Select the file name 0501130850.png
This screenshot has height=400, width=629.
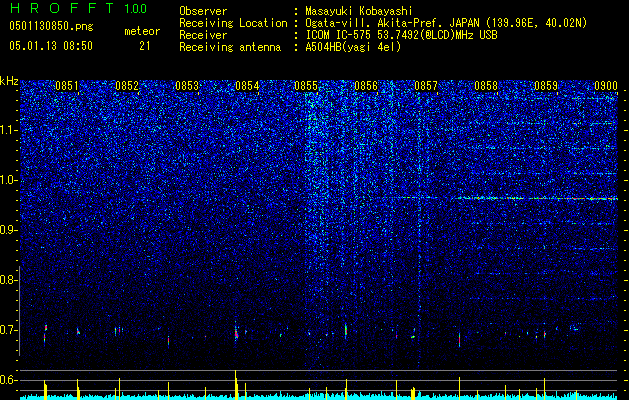click(x=51, y=26)
